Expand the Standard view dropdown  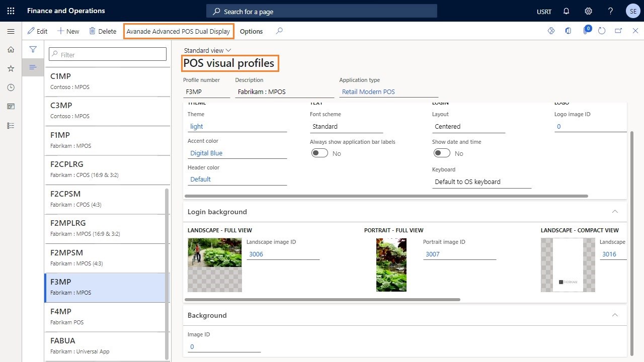coord(207,50)
